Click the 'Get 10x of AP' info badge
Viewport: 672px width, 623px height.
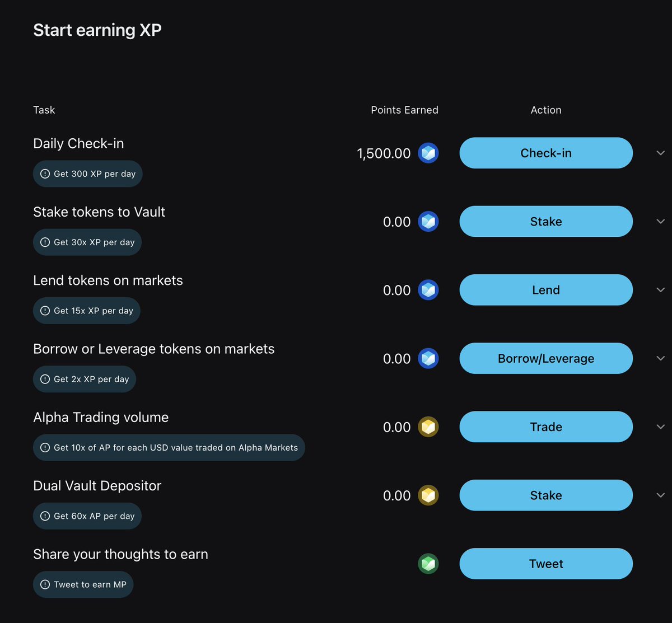click(169, 448)
